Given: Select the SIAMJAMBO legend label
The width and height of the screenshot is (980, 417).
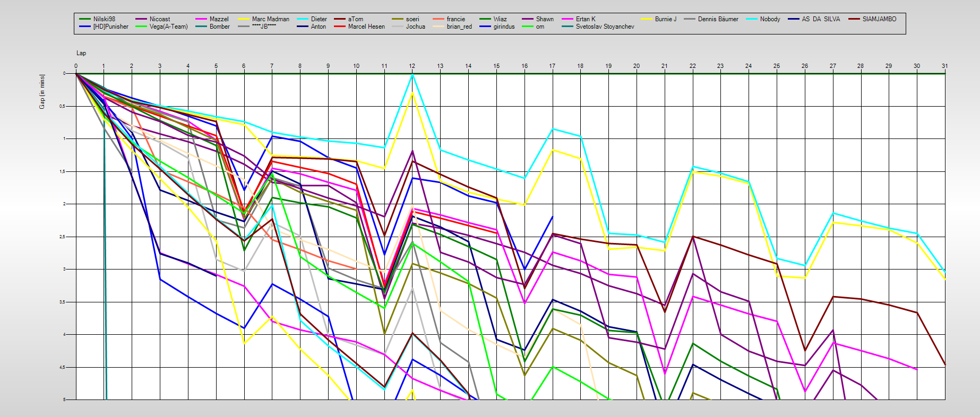Looking at the screenshot, I should click(x=879, y=19).
